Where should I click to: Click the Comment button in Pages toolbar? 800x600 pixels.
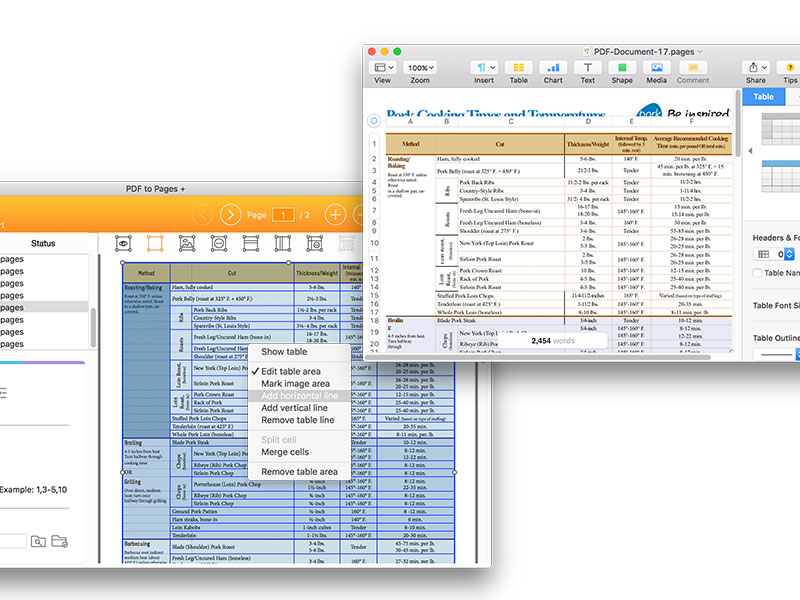pos(693,67)
